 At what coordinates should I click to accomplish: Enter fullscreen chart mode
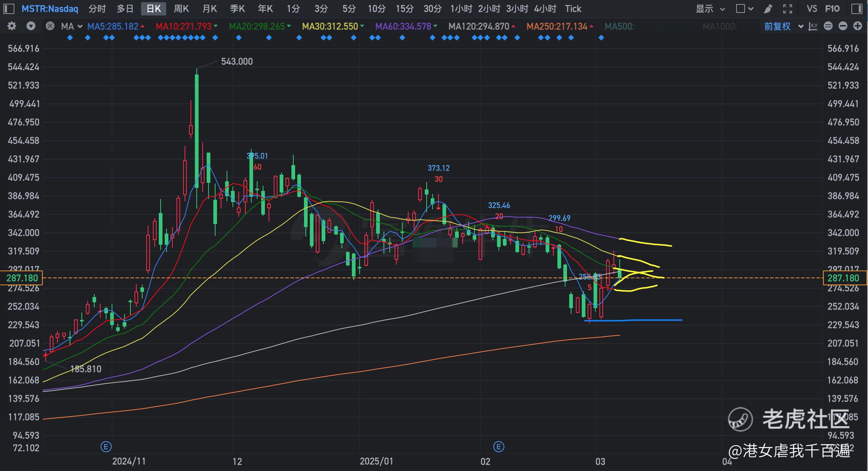[788, 8]
